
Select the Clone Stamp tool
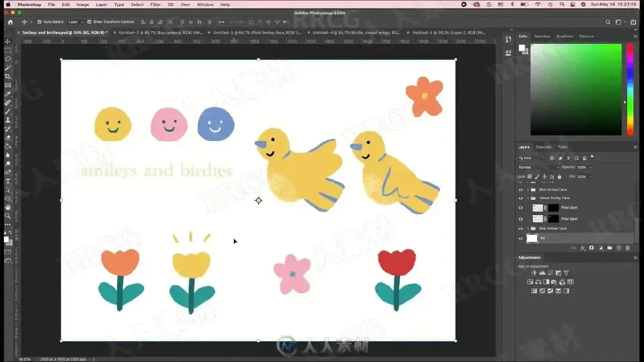click(x=8, y=120)
